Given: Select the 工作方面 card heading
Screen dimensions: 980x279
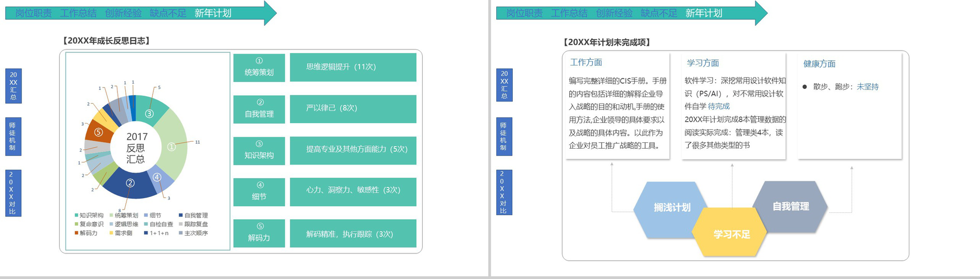Looking at the screenshot, I should tap(586, 63).
